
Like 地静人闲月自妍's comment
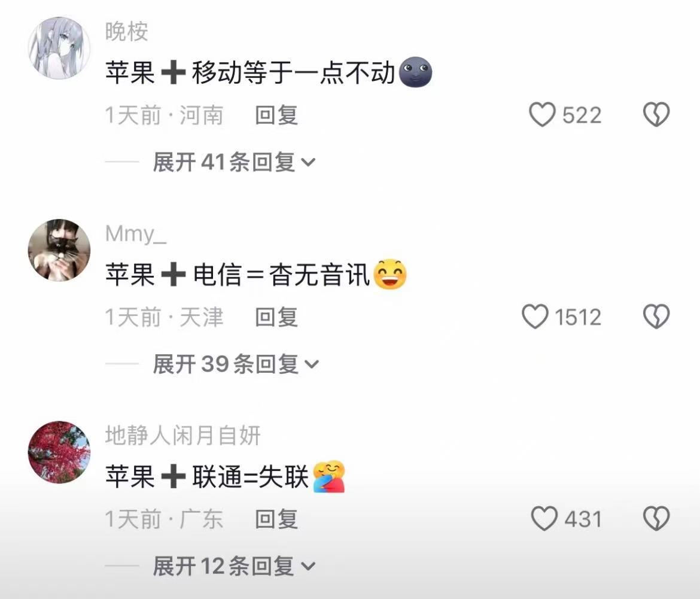544,518
